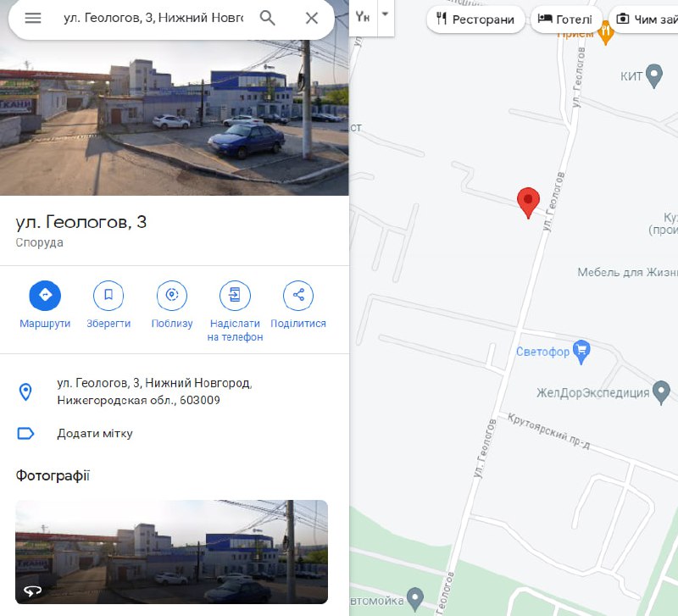This screenshot has height=616, width=678.
Task: Click the magnifying glass search icon
Action: click(x=267, y=18)
